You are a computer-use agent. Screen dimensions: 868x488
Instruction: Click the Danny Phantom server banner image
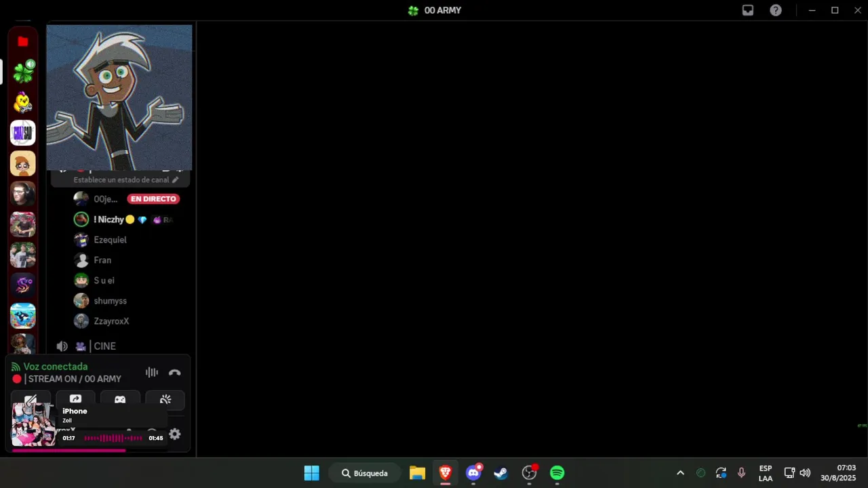[x=119, y=98]
